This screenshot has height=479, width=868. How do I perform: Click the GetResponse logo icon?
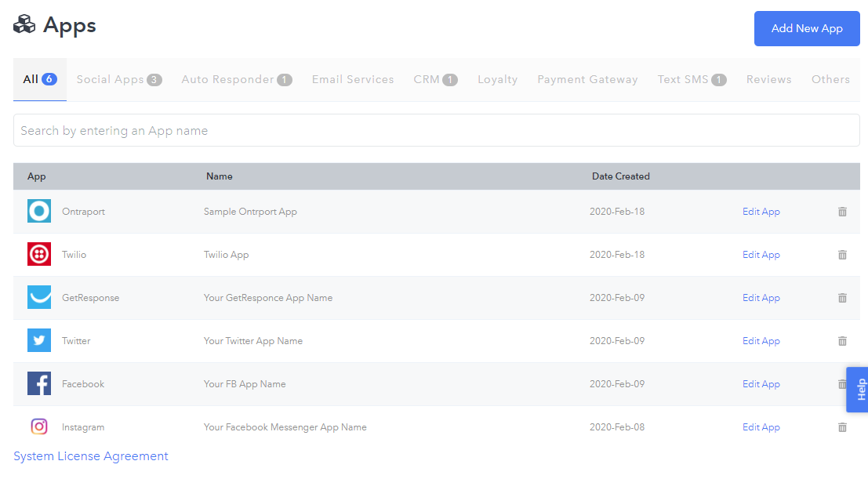(39, 297)
